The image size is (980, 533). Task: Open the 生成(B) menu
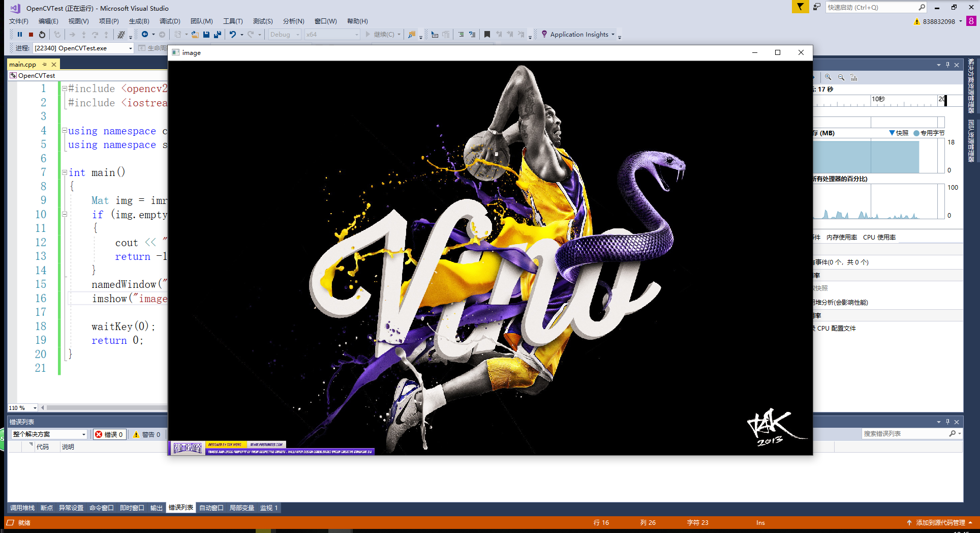[139, 21]
